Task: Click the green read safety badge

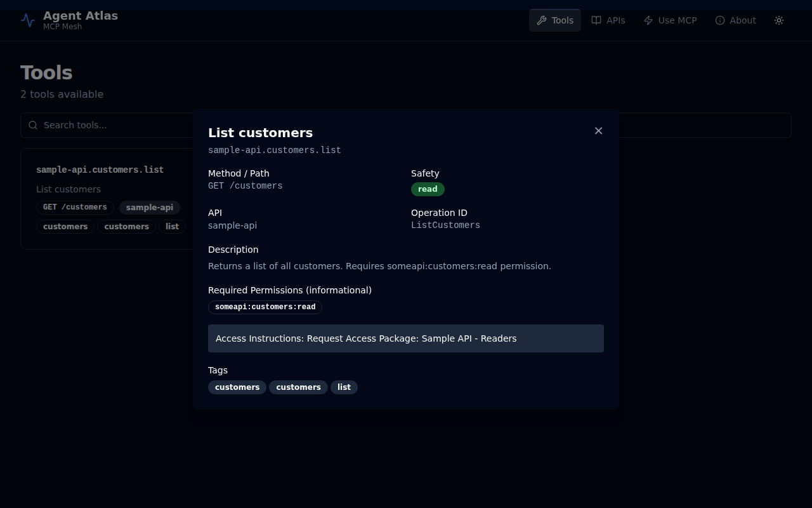Action: click(428, 189)
